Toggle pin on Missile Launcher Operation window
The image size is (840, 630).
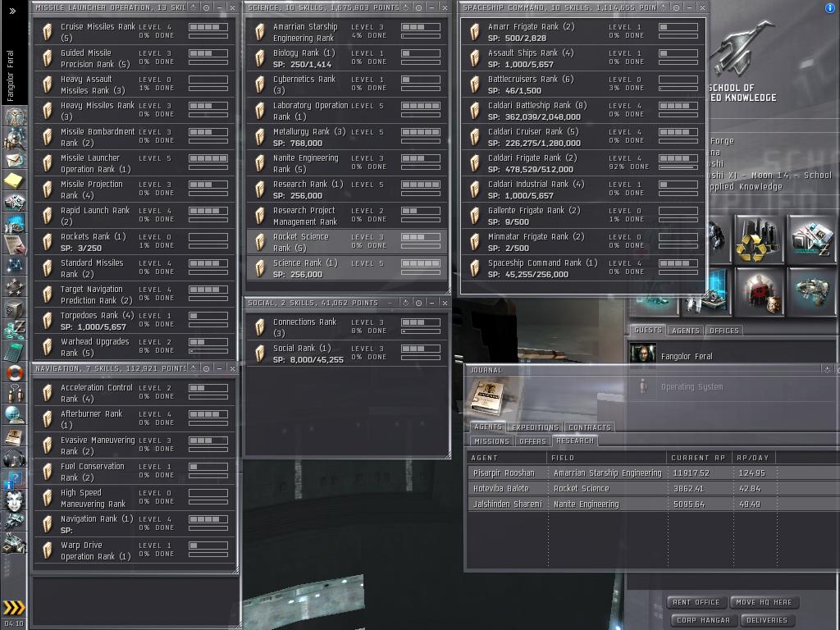coord(193,7)
